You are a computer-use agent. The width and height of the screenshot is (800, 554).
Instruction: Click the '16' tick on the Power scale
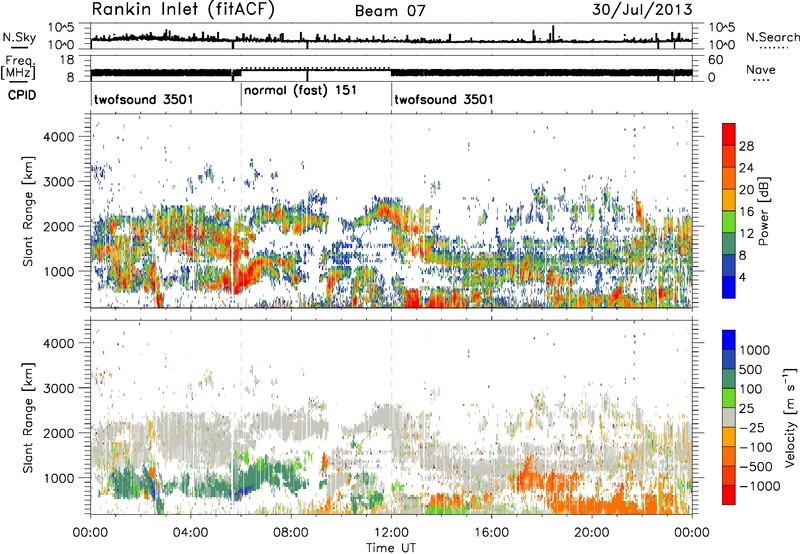746,212
